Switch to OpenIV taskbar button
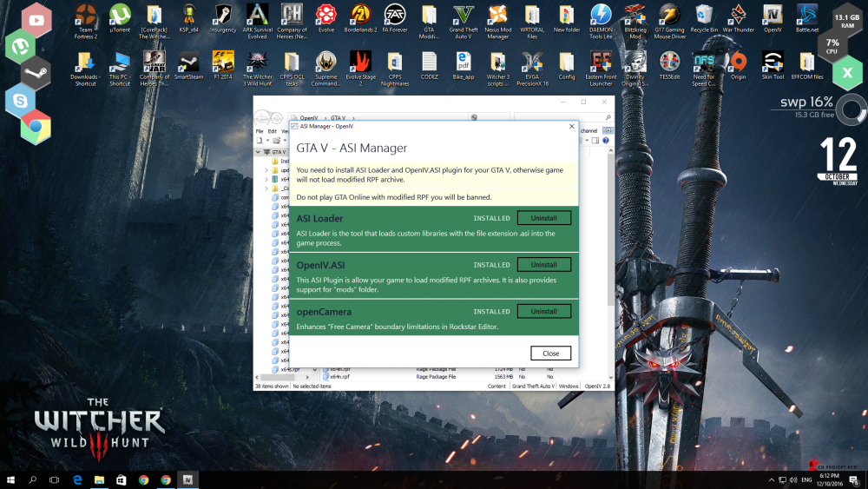Screen dimensions: 868x489 [x=187, y=479]
